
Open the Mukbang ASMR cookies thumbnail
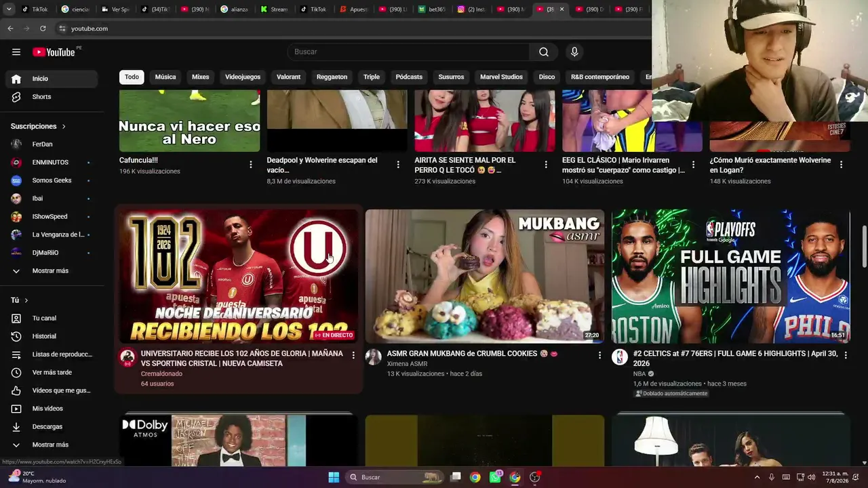pos(485,276)
